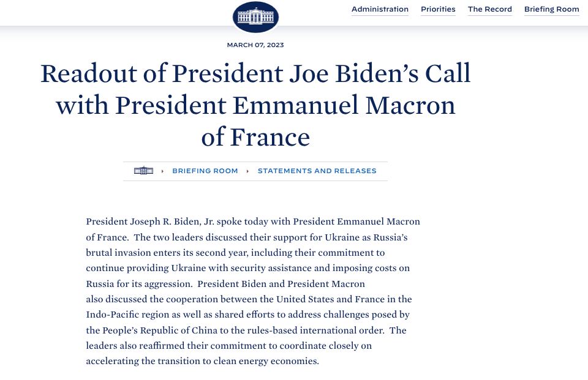Click the small White House breadcrumb icon
Viewport: 588px width, 380px height.
[x=143, y=171]
